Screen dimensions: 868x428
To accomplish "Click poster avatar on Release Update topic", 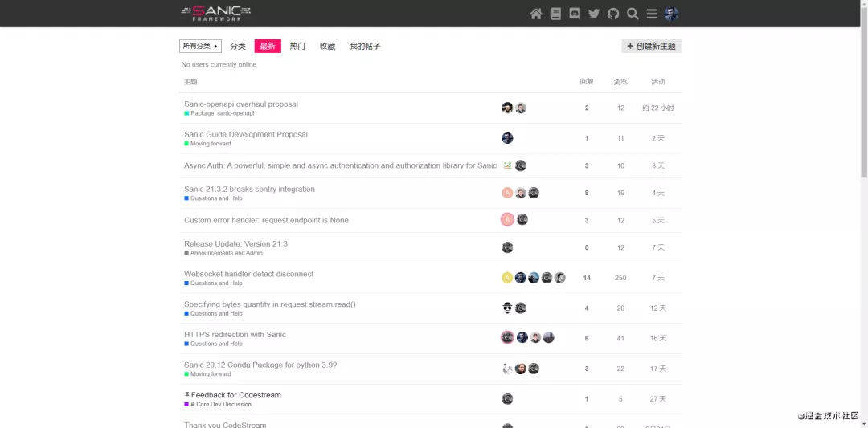I will click(507, 248).
